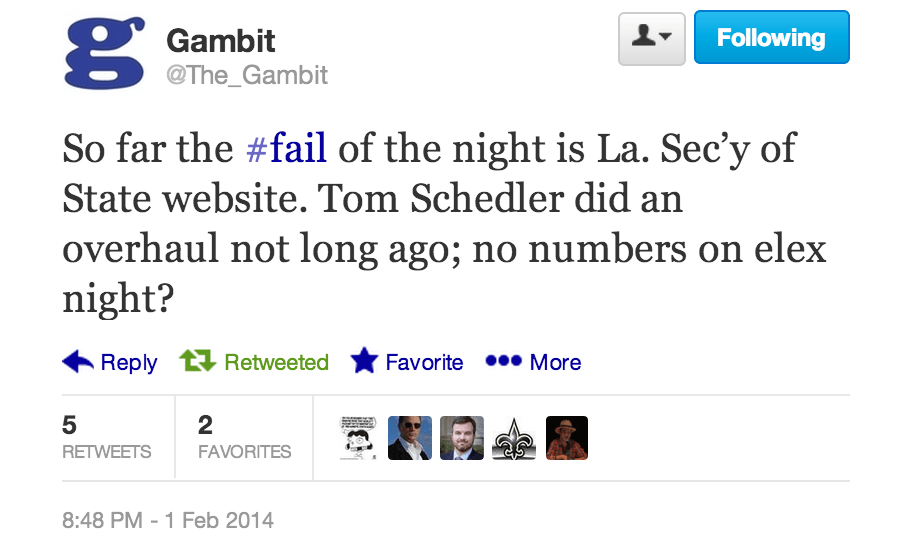Click the Gambit display name
Image resolution: width=908 pixels, height=556 pixels.
click(x=221, y=41)
